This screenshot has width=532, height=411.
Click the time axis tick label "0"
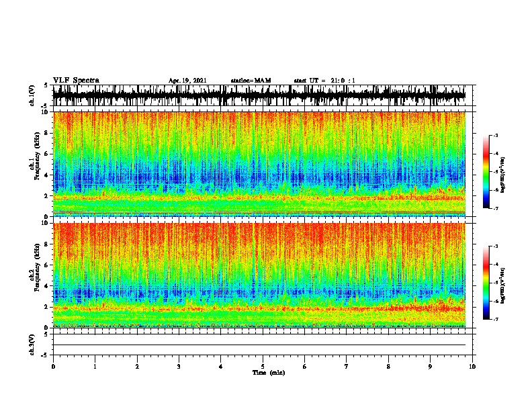tap(53, 367)
